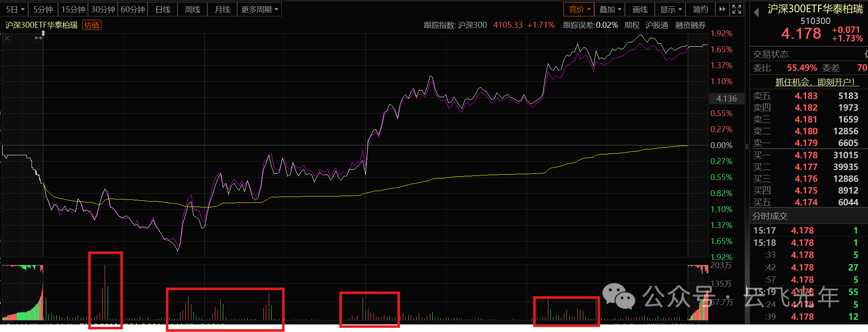
Task: Click the 期权 options label
Action: pos(632,25)
